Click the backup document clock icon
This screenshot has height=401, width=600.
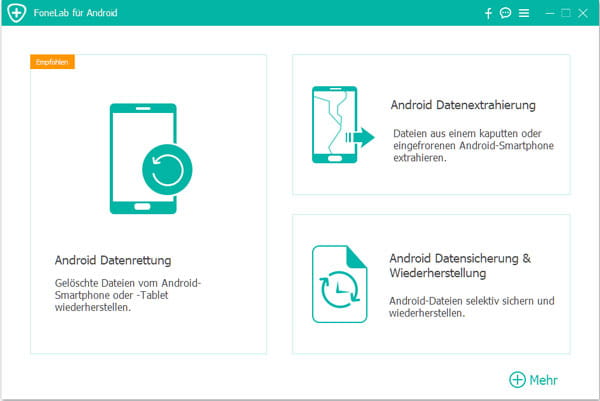[339, 284]
